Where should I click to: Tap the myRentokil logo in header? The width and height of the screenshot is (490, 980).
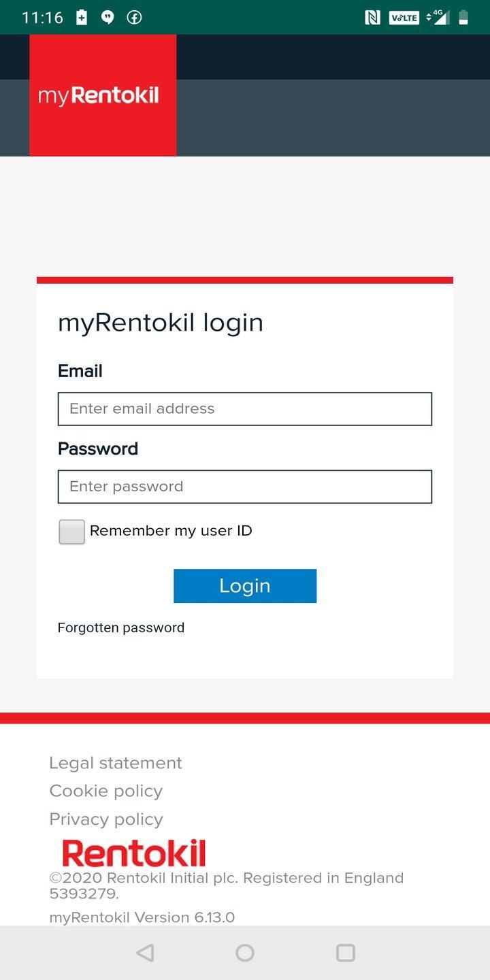coord(102,95)
